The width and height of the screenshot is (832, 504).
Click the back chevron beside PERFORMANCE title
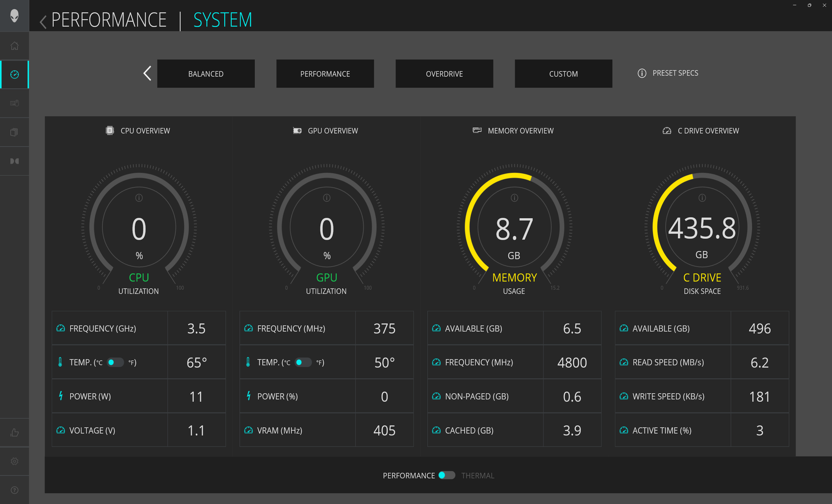tap(43, 21)
